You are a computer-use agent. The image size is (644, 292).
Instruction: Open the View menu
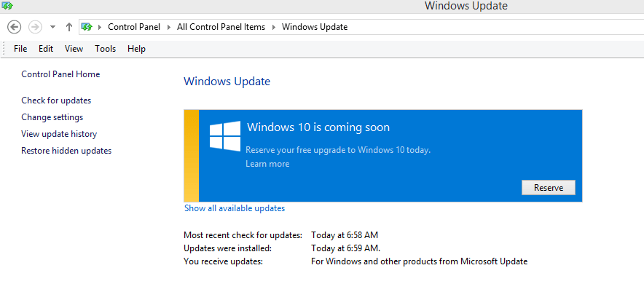[x=74, y=49]
